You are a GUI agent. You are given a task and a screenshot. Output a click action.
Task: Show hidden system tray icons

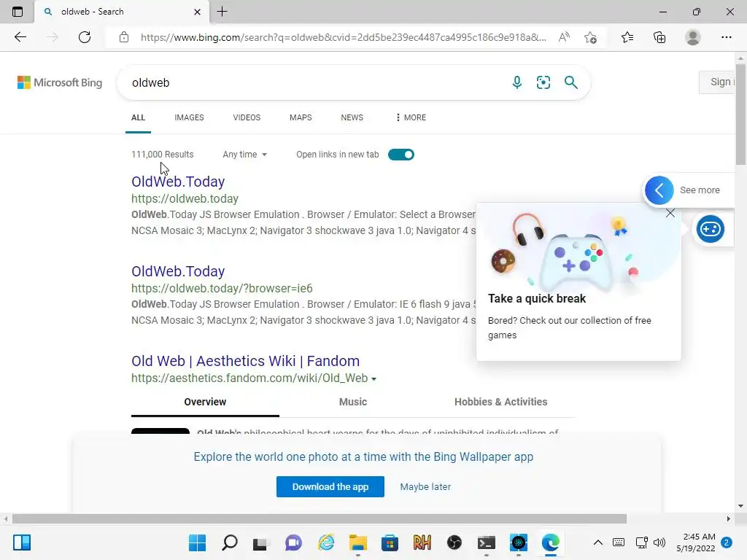598,542
